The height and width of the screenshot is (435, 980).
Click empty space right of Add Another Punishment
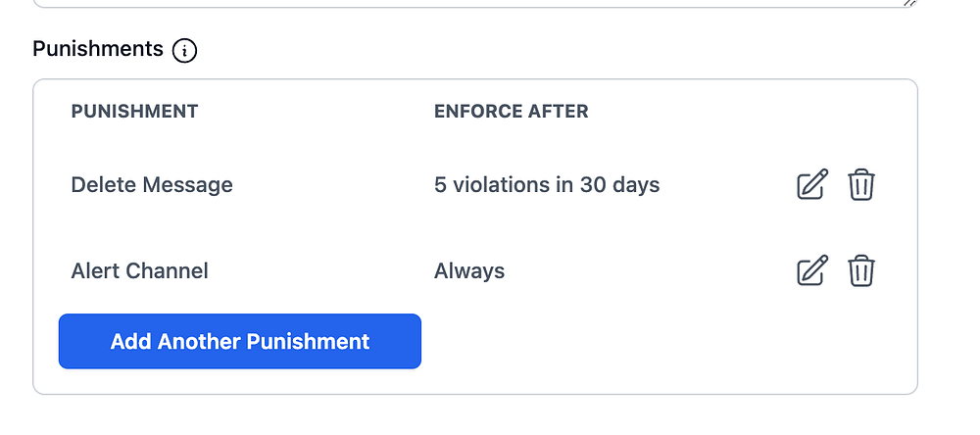coord(637,342)
